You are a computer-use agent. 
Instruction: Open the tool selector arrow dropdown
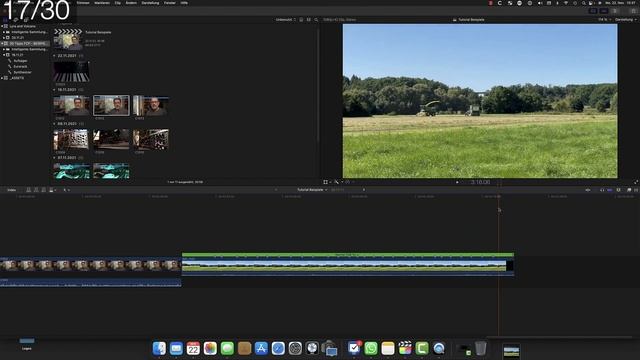(x=65, y=190)
